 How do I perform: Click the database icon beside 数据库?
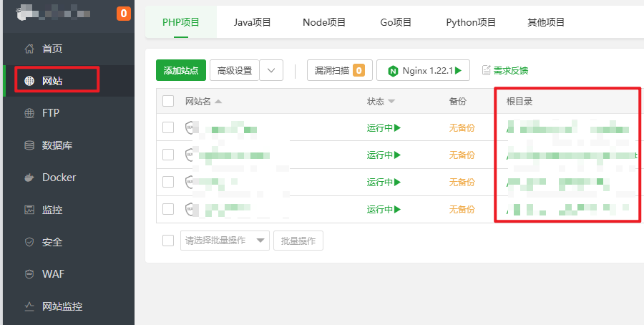tap(29, 145)
